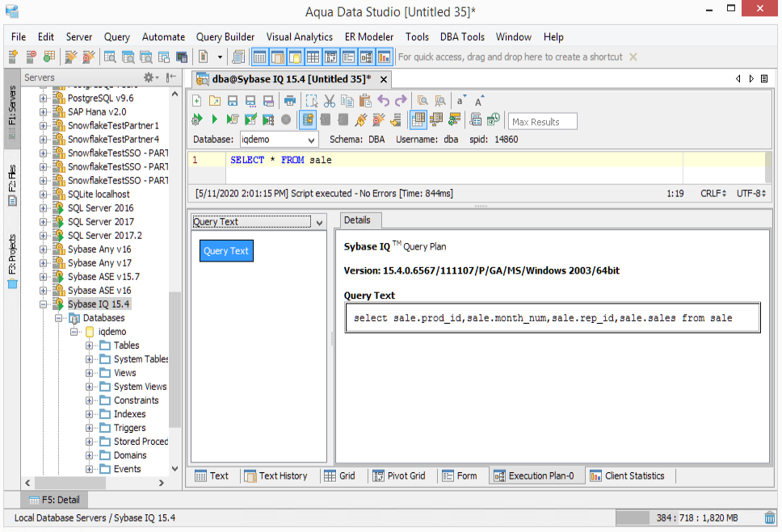Click the blue Query Text node button
Screen dimensions: 782x532
coord(226,251)
